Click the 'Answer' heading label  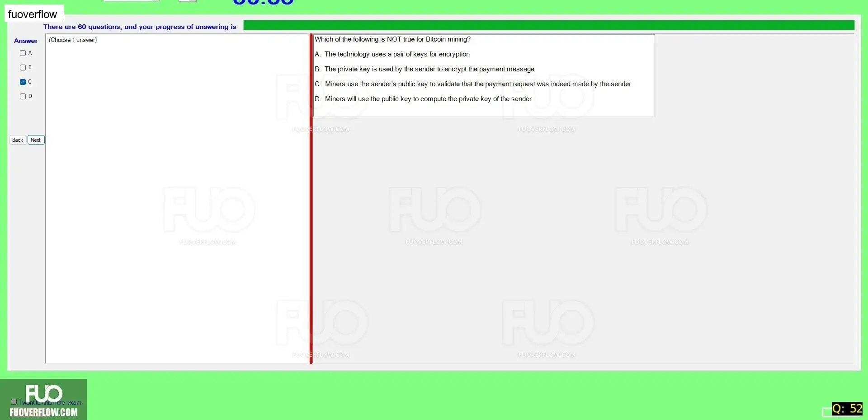point(26,41)
